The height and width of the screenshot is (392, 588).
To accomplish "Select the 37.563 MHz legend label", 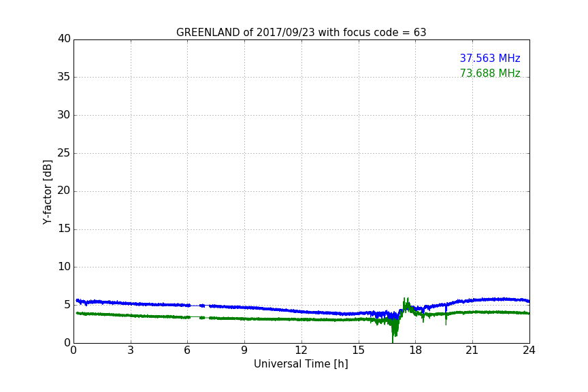I will click(x=490, y=58).
